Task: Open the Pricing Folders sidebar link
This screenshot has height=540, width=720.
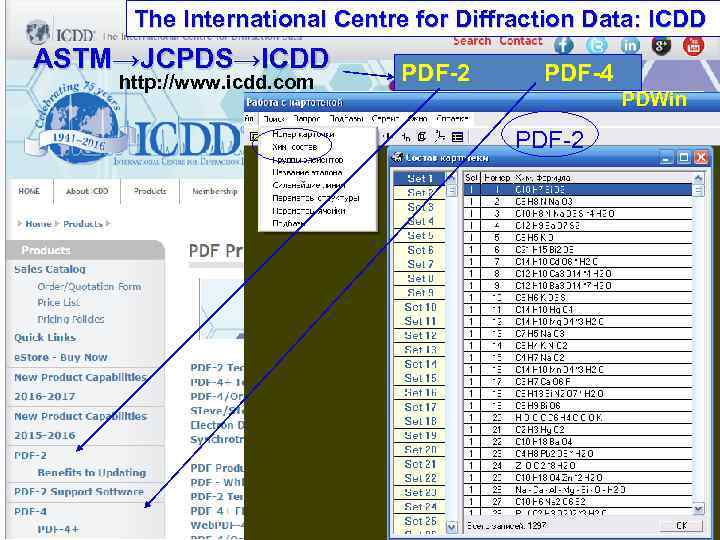Action: [71, 319]
